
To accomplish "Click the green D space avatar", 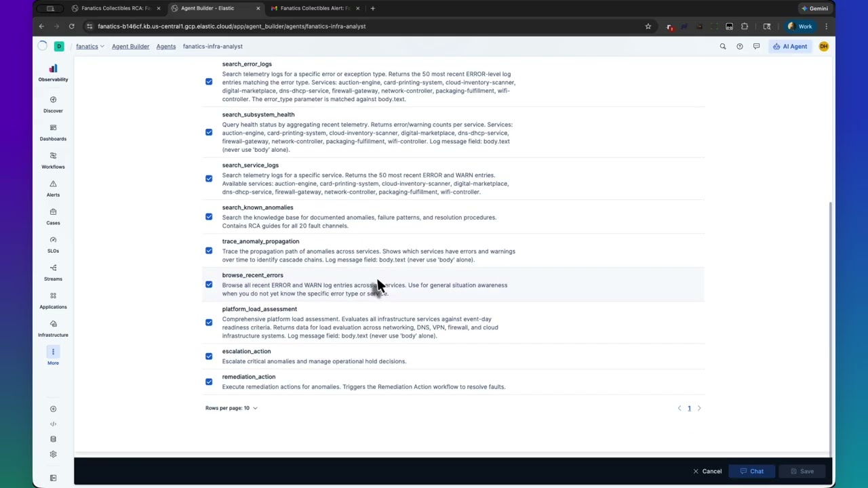I will 59,46.
